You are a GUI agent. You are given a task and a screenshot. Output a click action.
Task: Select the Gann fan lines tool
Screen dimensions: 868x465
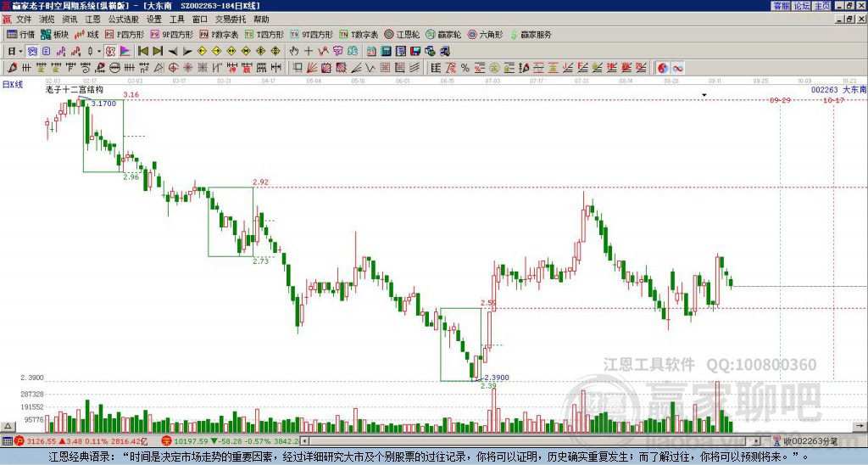pos(312,68)
